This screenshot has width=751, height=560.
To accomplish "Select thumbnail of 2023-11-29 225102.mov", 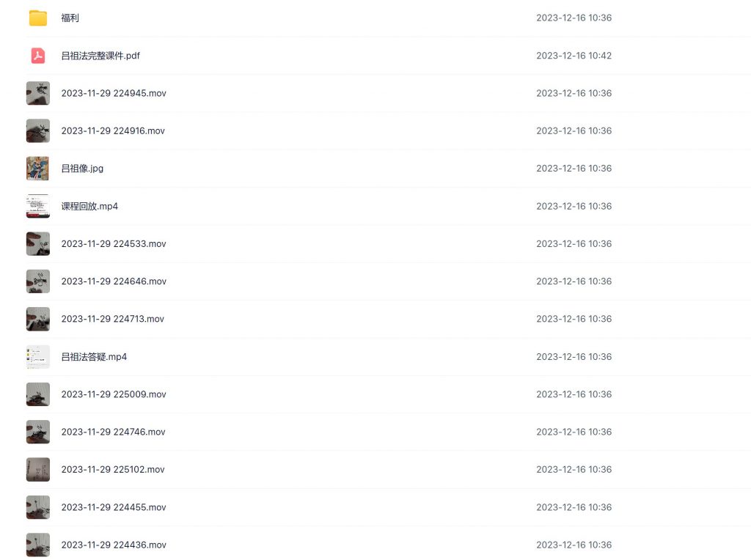I will coord(38,470).
